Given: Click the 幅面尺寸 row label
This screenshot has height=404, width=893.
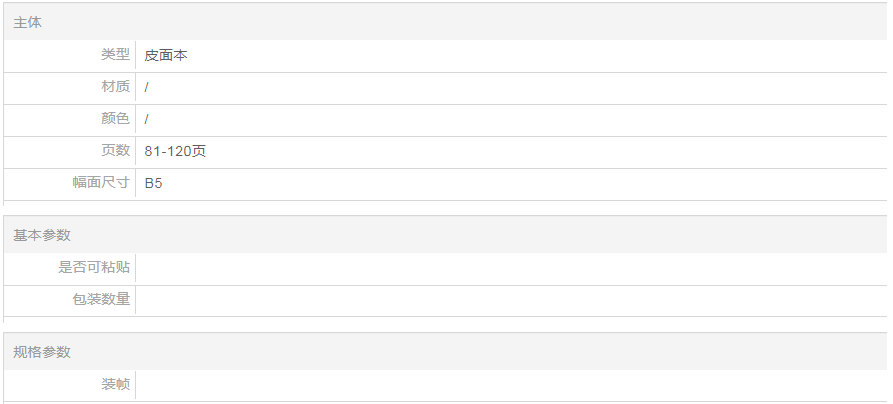Looking at the screenshot, I should pyautogui.click(x=101, y=183).
